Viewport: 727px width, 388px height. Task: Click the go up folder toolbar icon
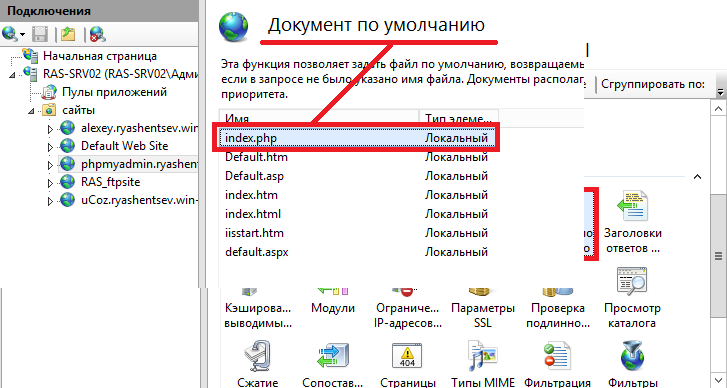pos(69,34)
